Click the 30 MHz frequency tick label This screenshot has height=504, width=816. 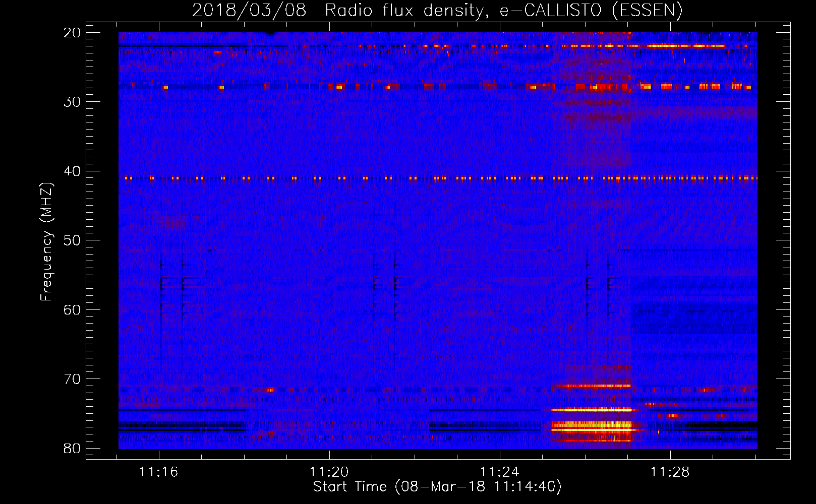click(73, 102)
